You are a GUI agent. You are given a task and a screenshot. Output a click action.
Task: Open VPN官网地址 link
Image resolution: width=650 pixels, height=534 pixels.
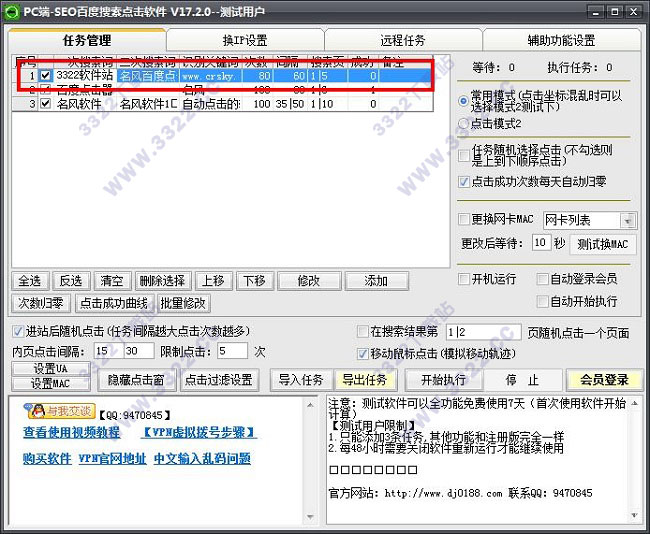(112, 459)
